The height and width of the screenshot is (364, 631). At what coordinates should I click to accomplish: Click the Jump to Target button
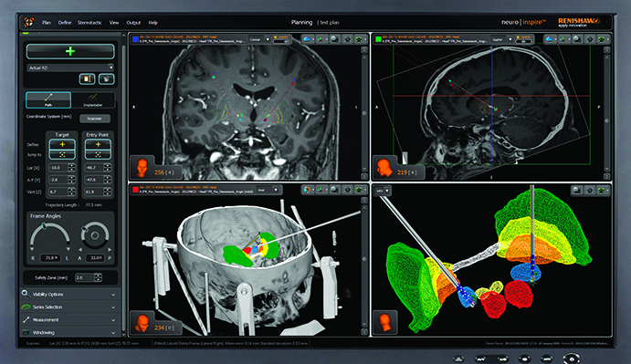[62, 154]
